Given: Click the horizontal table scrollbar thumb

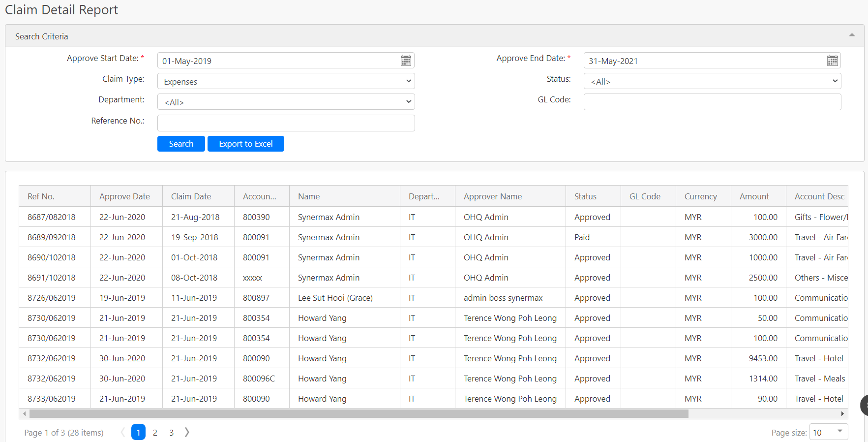Looking at the screenshot, I should [359, 413].
